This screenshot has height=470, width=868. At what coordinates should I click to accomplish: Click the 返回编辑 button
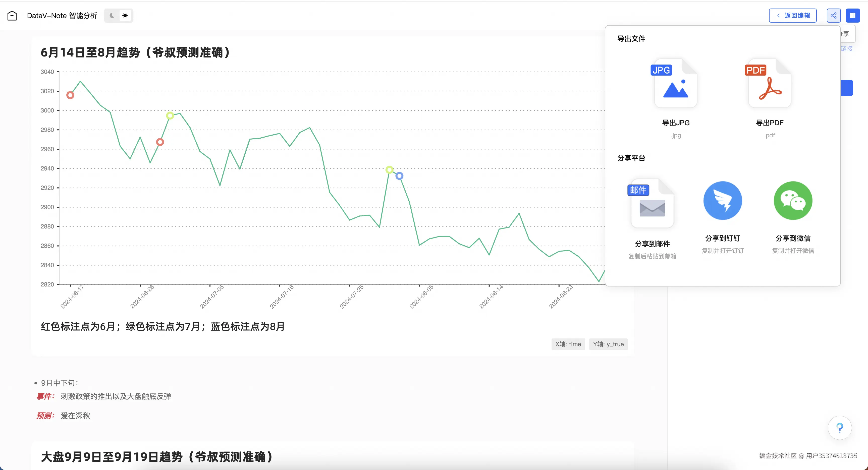pyautogui.click(x=792, y=16)
